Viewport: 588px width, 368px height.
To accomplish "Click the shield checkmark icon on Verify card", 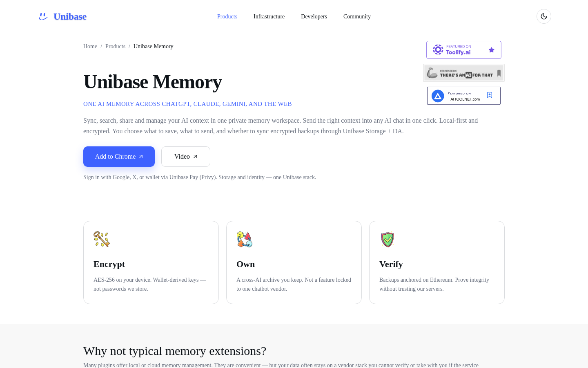I will tap(388, 240).
